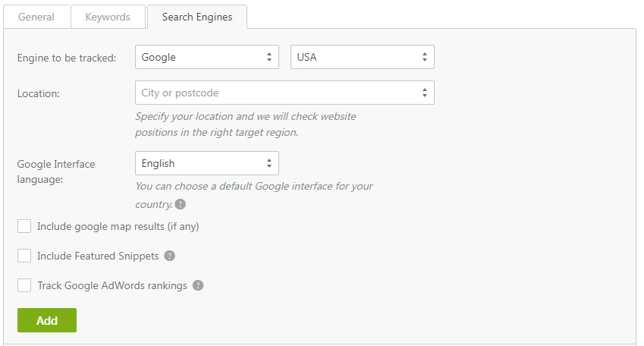Viewport: 644px width, 346px height.
Task: Select the Search Engines tab
Action: 197,17
